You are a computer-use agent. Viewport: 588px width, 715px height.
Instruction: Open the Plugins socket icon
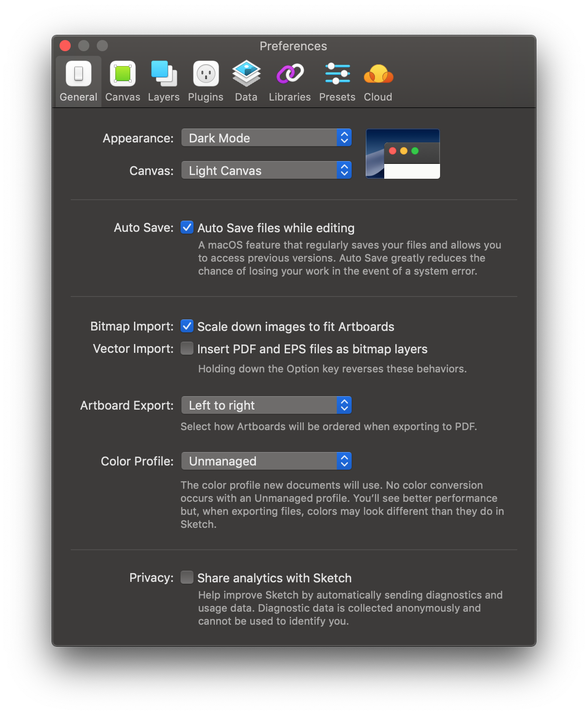206,74
